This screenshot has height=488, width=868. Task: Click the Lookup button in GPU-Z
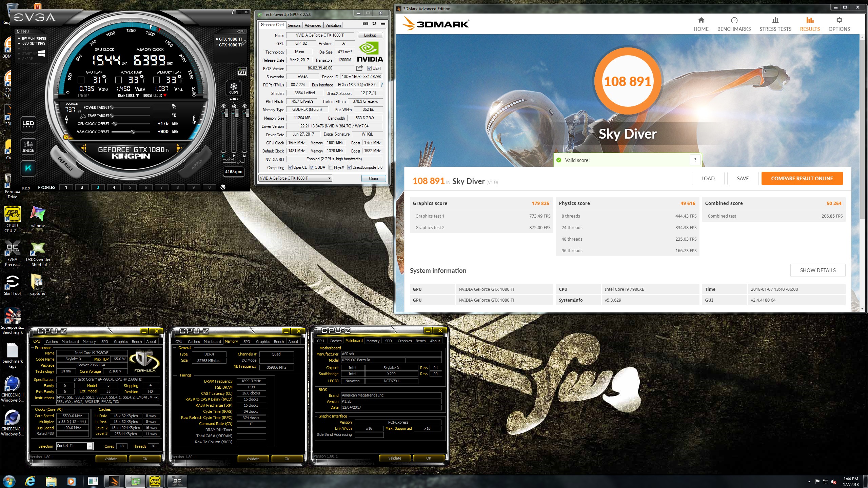pos(370,35)
